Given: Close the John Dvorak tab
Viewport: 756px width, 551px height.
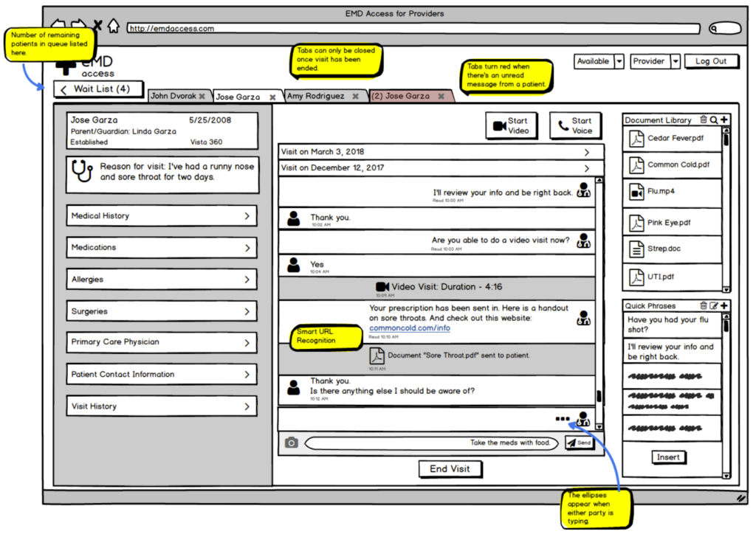Looking at the screenshot, I should (202, 97).
